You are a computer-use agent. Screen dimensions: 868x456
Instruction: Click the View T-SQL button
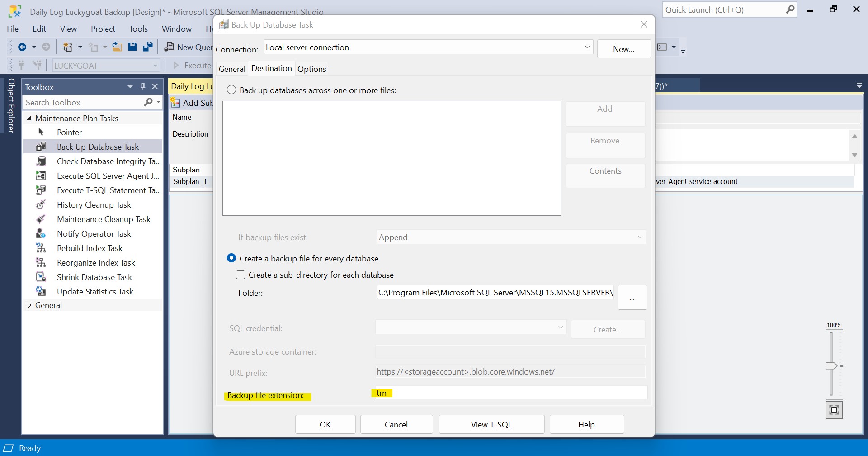click(x=491, y=424)
